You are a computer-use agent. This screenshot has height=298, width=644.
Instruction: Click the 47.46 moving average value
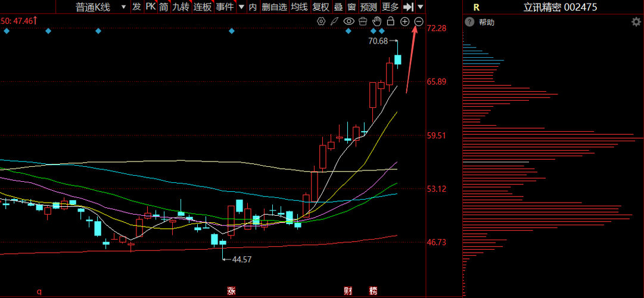[x=23, y=20]
